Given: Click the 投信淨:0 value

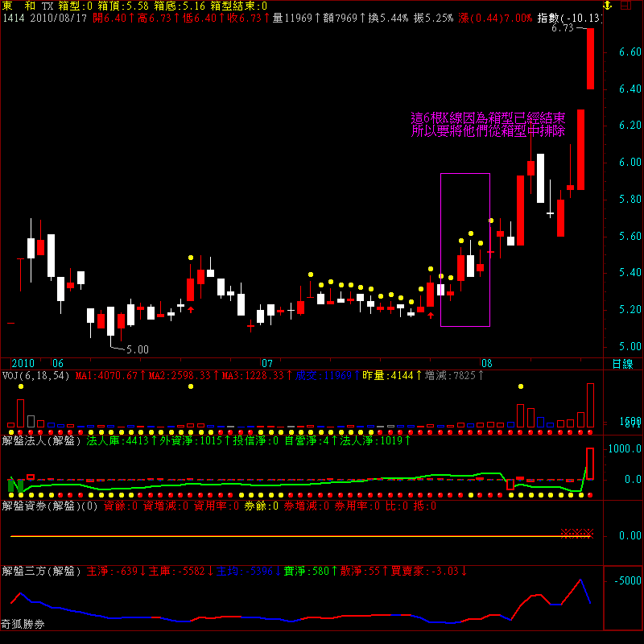Looking at the screenshot, I should 256,440.
